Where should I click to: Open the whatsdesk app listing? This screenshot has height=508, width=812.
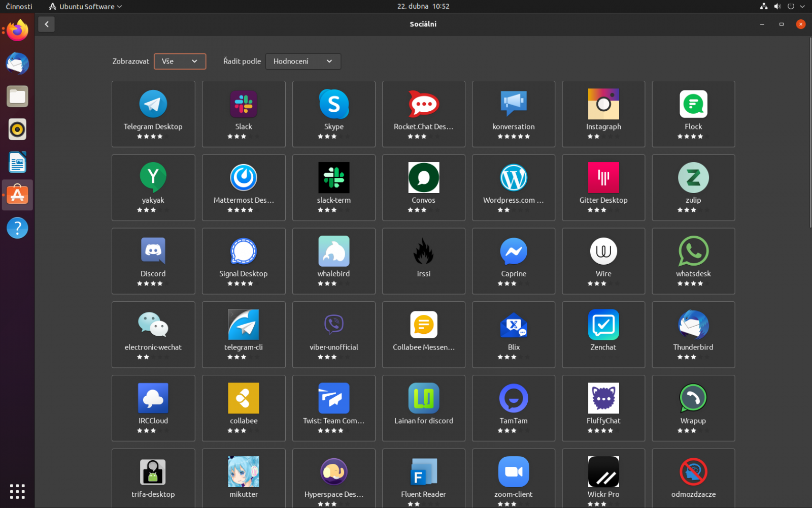693,261
